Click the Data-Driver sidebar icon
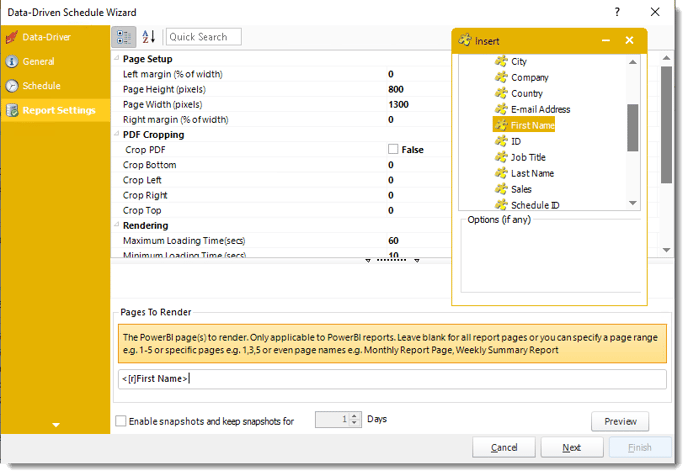688x476 pixels. click(12, 37)
